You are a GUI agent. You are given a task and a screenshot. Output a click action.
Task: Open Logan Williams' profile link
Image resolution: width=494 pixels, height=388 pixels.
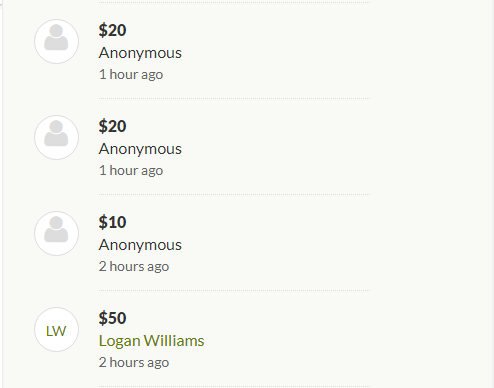pyautogui.click(x=151, y=341)
